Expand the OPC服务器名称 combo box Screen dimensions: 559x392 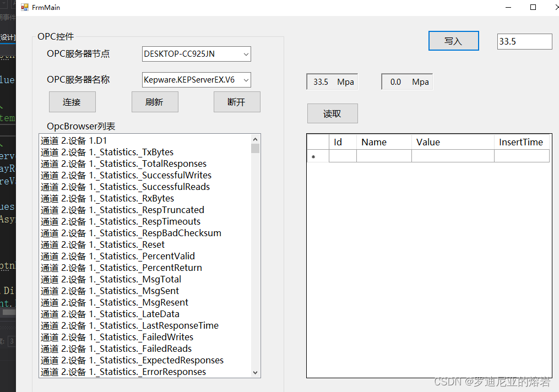[246, 80]
